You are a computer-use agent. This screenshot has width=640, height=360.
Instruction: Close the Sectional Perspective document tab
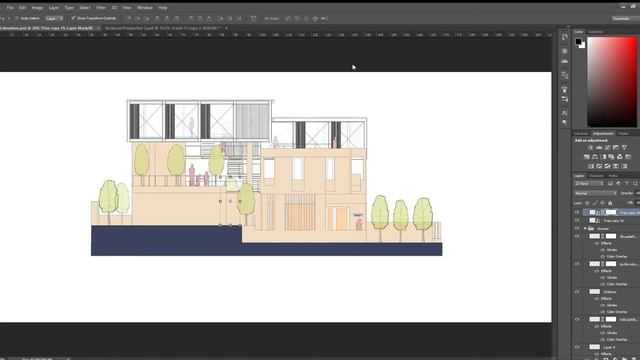tap(226, 28)
